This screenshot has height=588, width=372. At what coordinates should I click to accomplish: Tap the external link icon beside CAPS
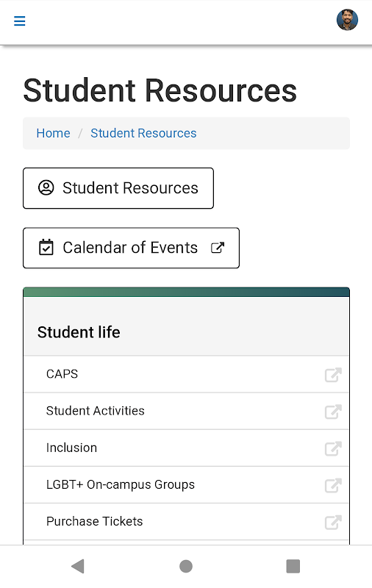pos(333,375)
